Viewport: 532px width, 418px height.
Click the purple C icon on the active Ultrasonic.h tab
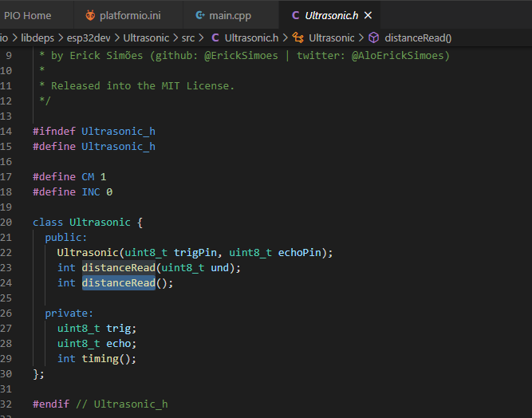[x=296, y=15]
